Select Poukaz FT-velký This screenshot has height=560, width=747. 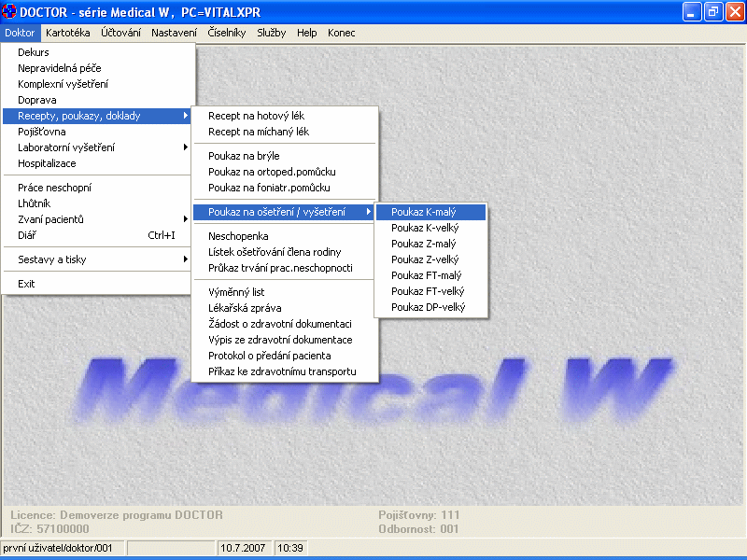[x=430, y=291]
